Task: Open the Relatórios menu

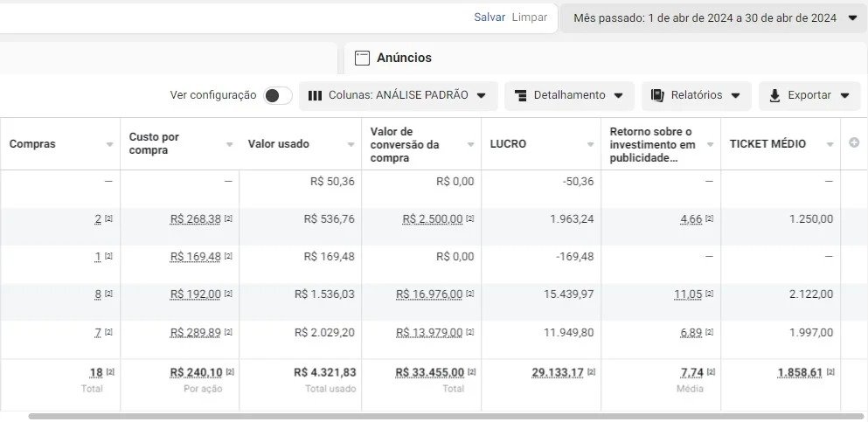Action: (x=696, y=95)
